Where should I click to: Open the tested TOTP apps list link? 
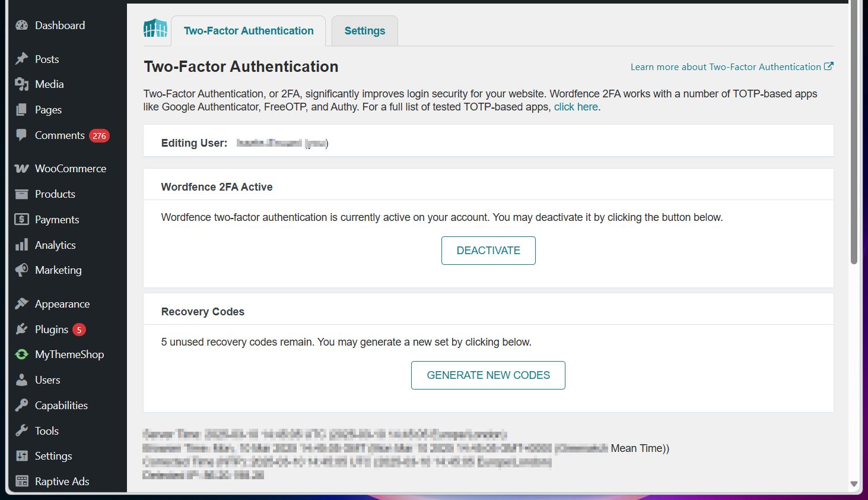(x=575, y=106)
